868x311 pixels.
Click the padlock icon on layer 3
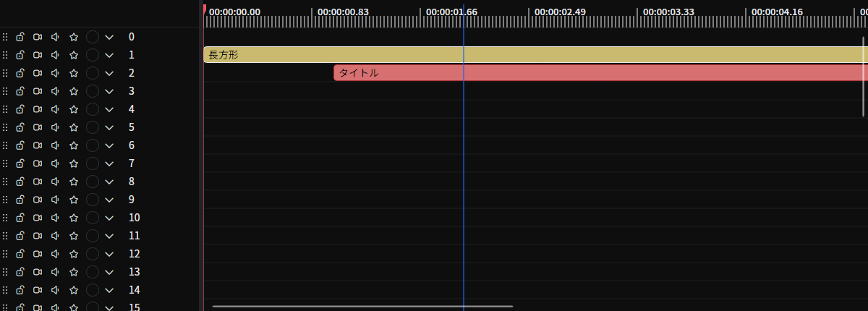pos(20,91)
